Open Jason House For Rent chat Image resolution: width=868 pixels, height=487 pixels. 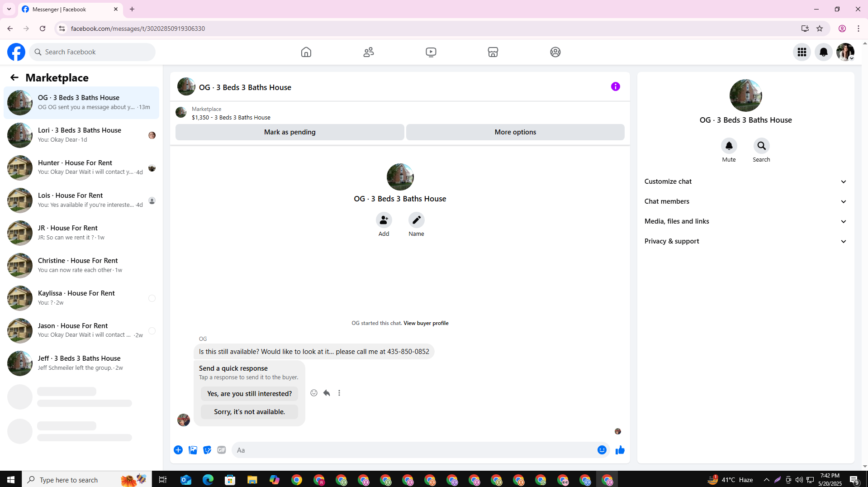pos(81,331)
